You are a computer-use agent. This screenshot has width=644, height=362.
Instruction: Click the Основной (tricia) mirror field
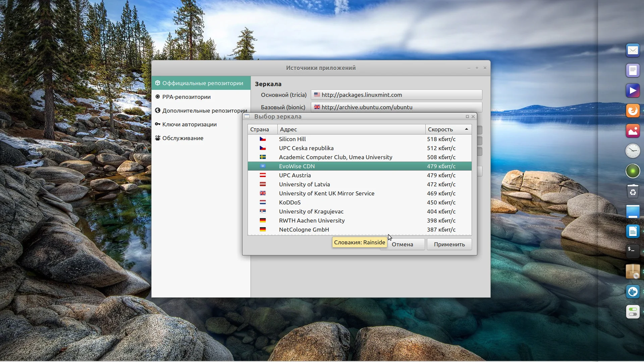(x=396, y=95)
